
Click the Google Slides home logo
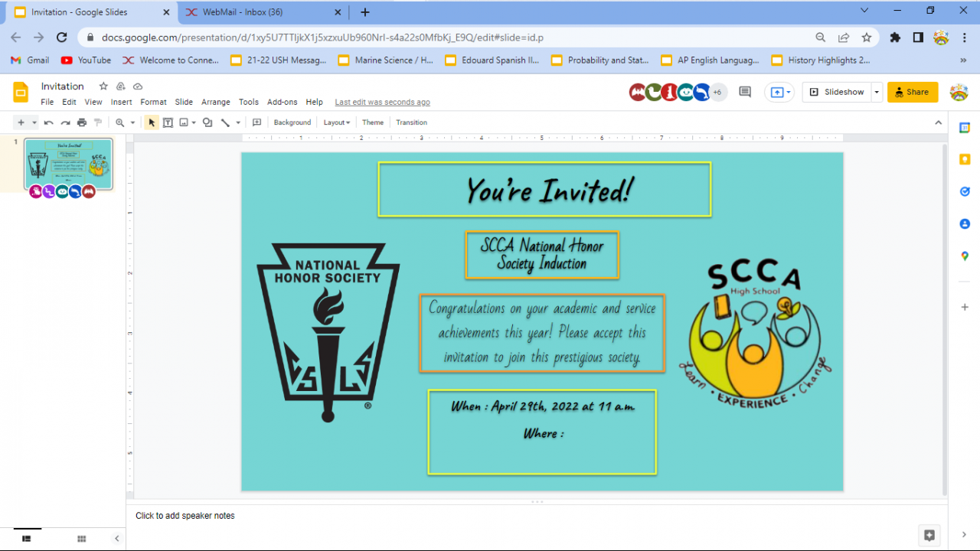point(21,92)
